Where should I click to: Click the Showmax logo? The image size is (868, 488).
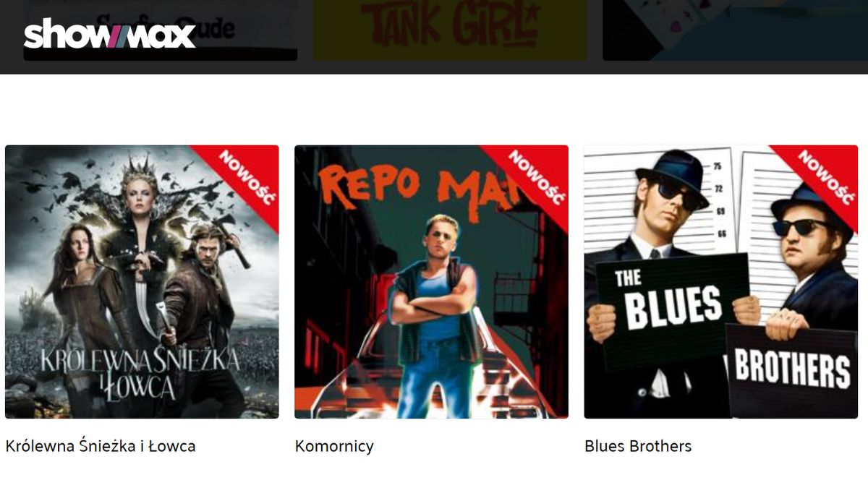[110, 34]
